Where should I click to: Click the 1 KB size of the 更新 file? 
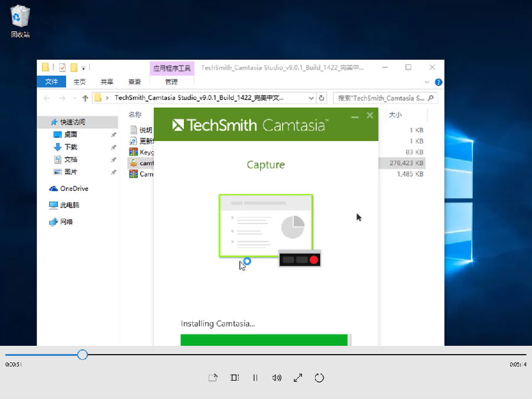click(x=416, y=141)
